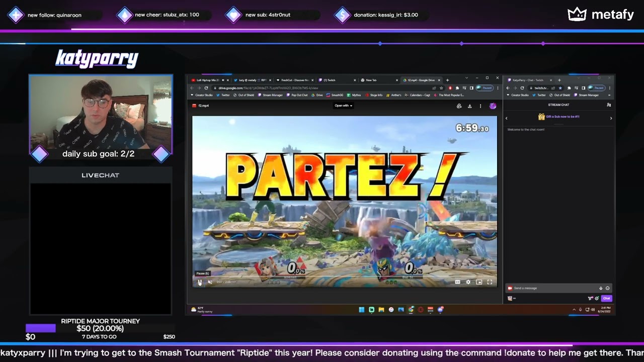Viewport: 644px width, 362px height.
Task: Seek on the video progress bar
Action: tap(344, 276)
